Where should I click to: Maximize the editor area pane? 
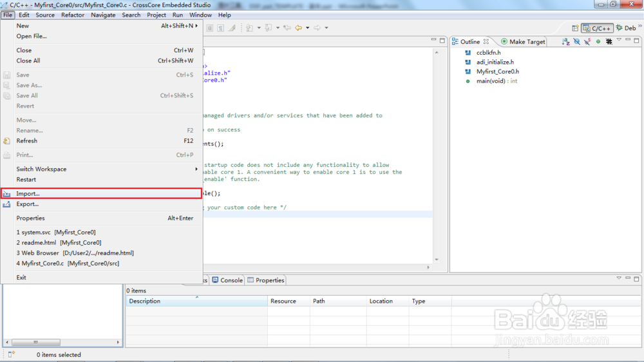pos(442,41)
